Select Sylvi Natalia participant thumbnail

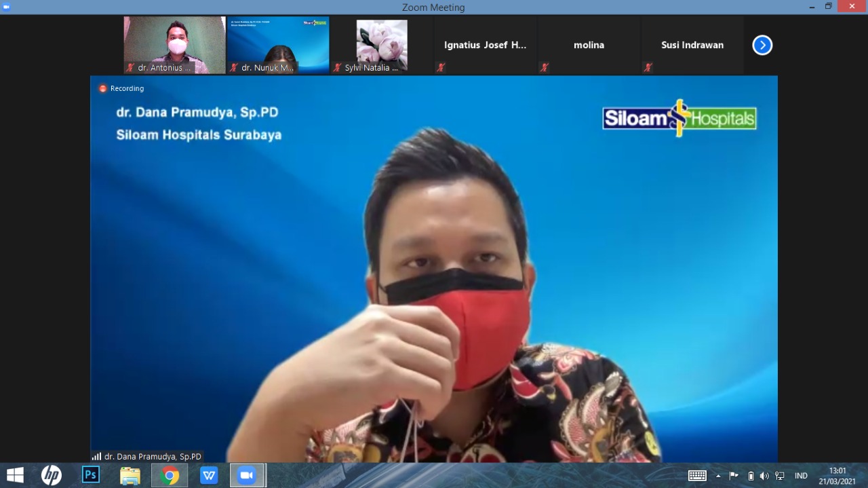pos(382,45)
